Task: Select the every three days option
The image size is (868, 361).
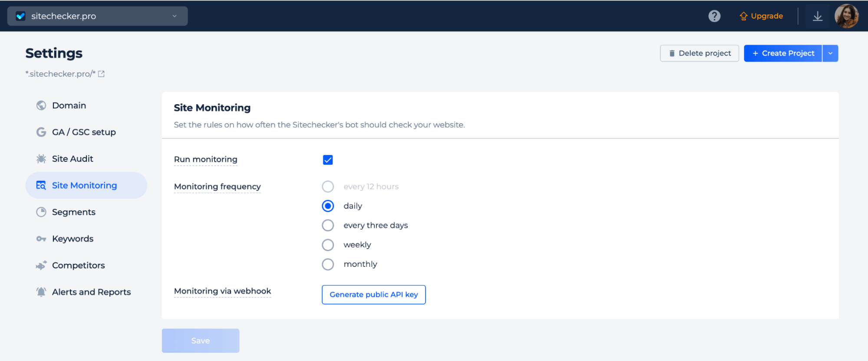Action: click(328, 225)
